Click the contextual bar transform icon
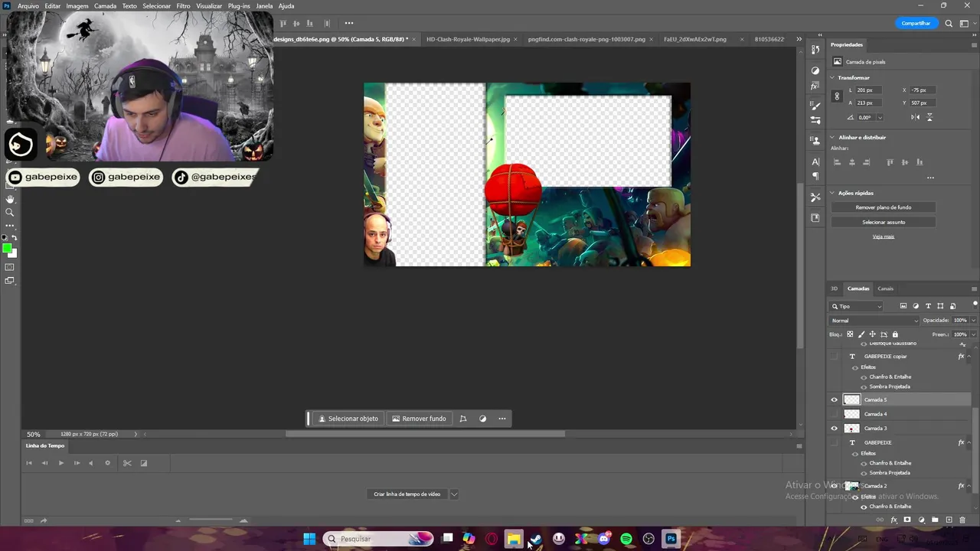The height and width of the screenshot is (551, 980). (x=462, y=419)
